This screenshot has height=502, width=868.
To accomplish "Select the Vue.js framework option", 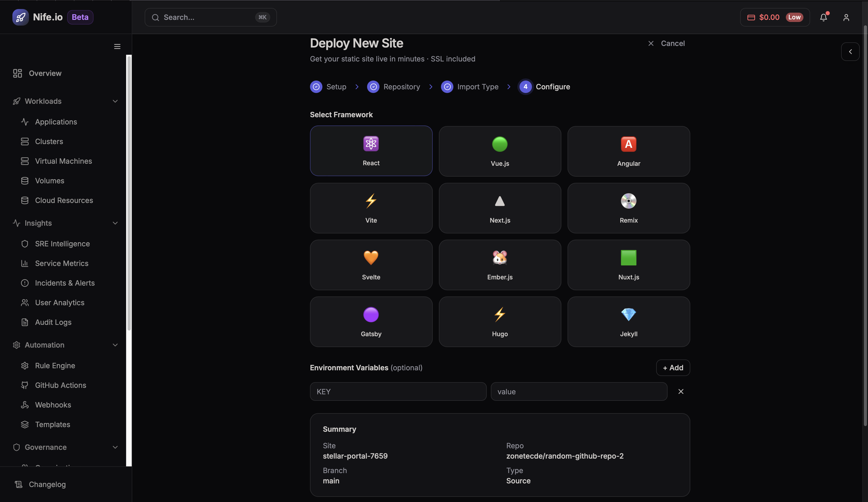I will [x=499, y=152].
